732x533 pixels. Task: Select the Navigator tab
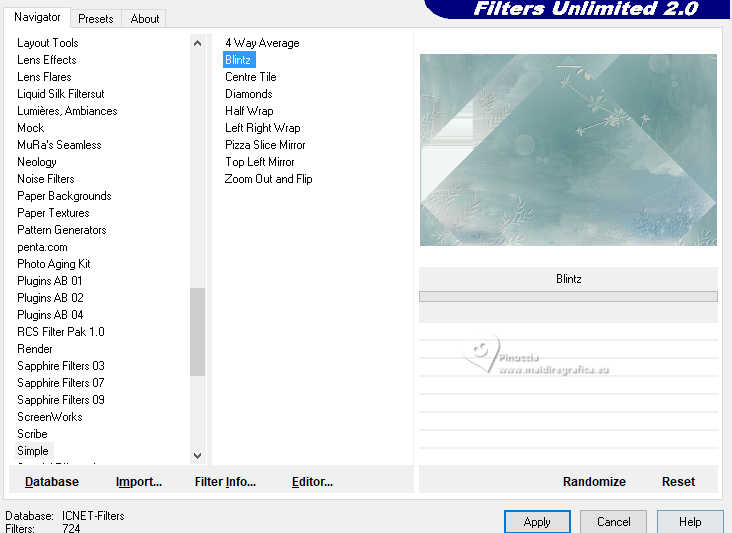[x=37, y=17]
